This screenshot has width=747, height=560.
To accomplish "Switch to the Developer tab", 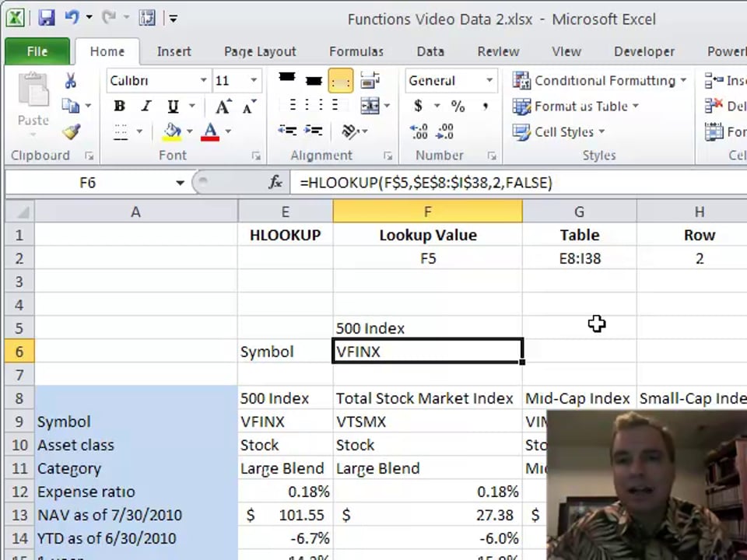I will (x=644, y=51).
